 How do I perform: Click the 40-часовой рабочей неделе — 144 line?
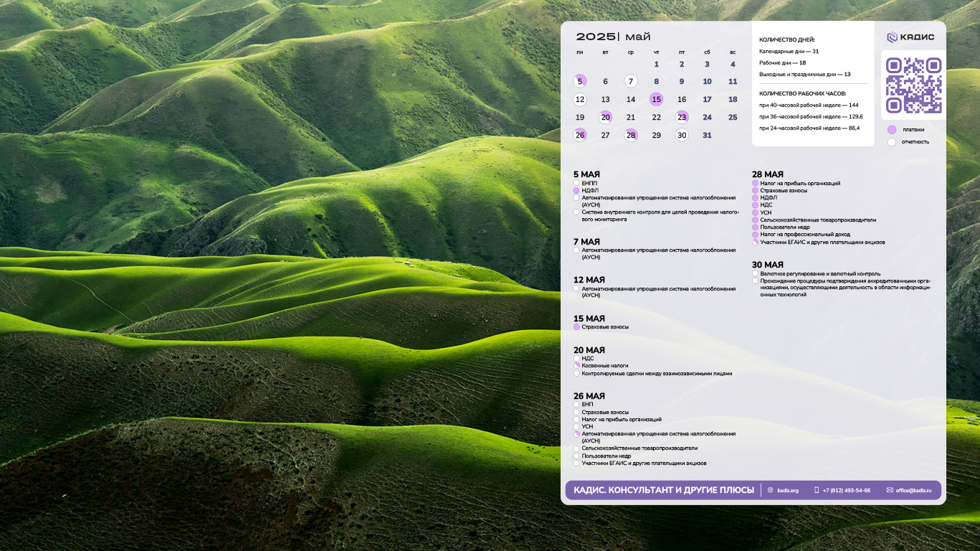tap(809, 105)
